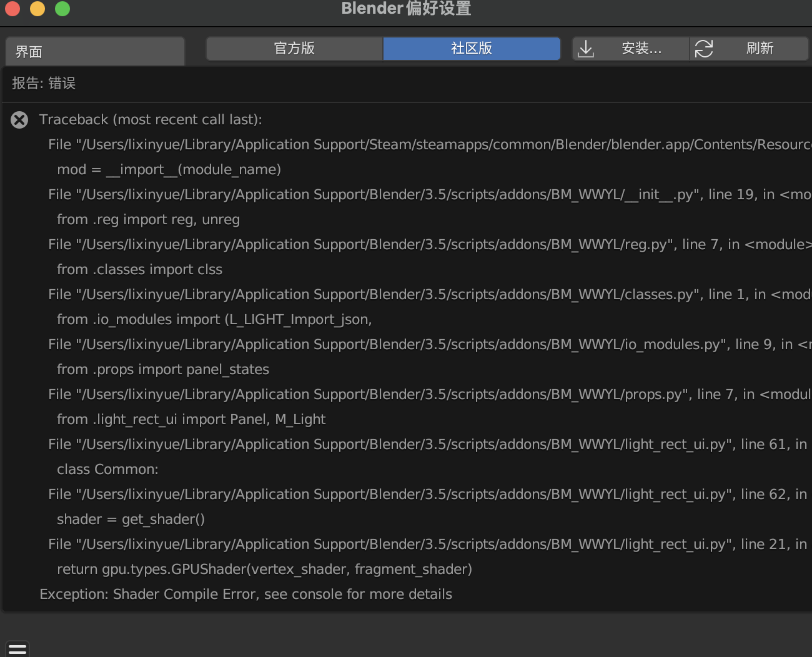The image size is (812, 657).
Task: Switch to the 社区版 add-on filter
Action: click(472, 49)
